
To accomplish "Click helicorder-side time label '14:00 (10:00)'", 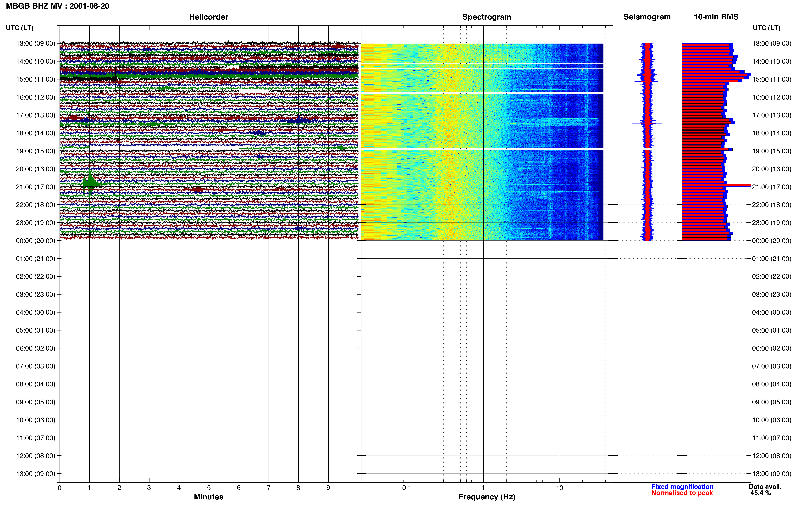I will [35, 61].
